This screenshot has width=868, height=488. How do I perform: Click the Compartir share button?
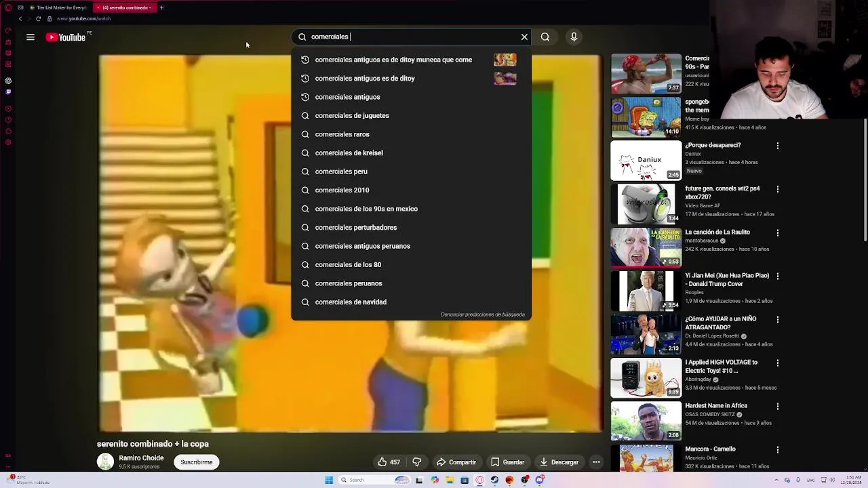coord(456,462)
